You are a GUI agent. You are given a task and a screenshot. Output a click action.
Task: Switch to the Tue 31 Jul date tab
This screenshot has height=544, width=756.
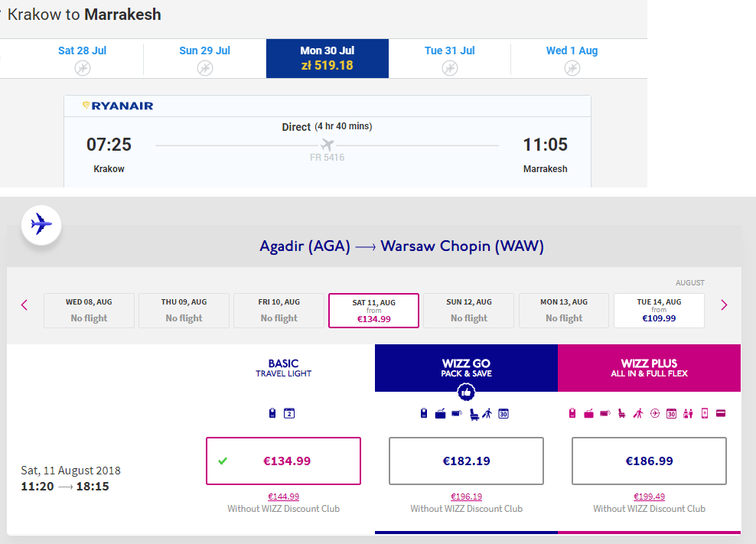tap(450, 58)
